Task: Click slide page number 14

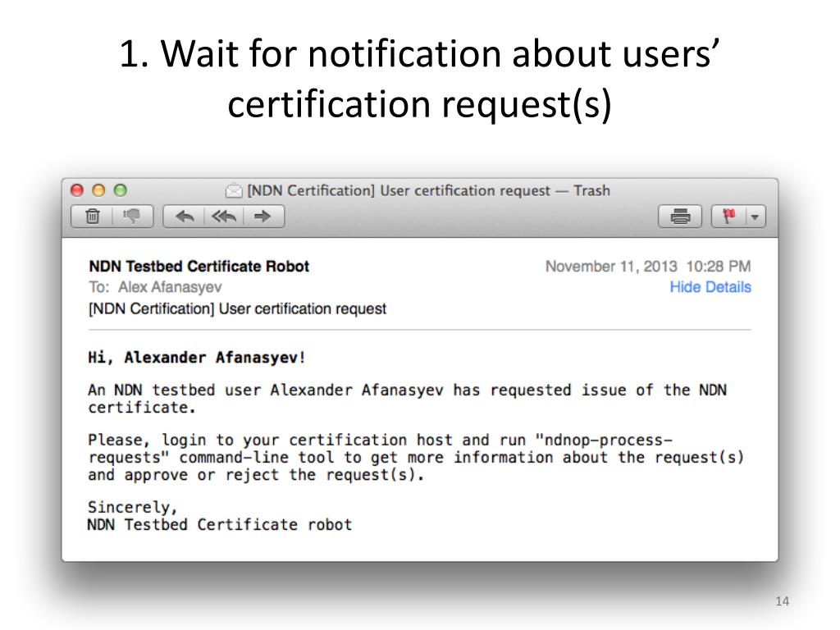Action: tap(782, 601)
